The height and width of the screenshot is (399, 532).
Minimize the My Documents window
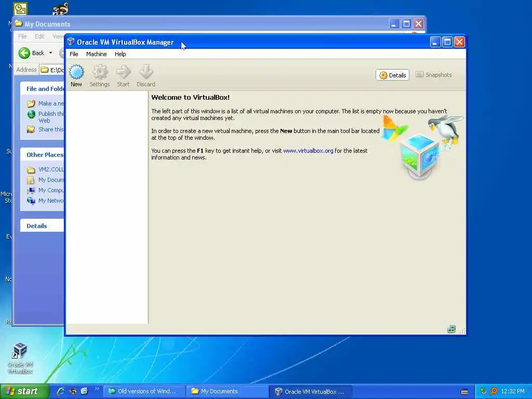click(394, 24)
